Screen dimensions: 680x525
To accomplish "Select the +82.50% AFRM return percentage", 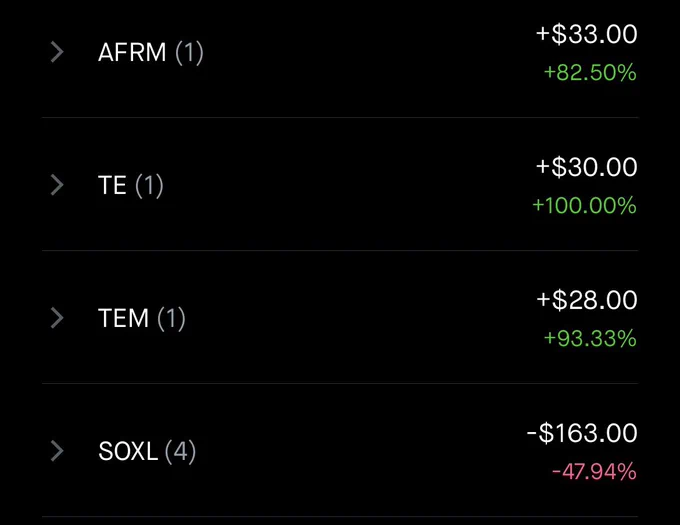I will pyautogui.click(x=590, y=72).
